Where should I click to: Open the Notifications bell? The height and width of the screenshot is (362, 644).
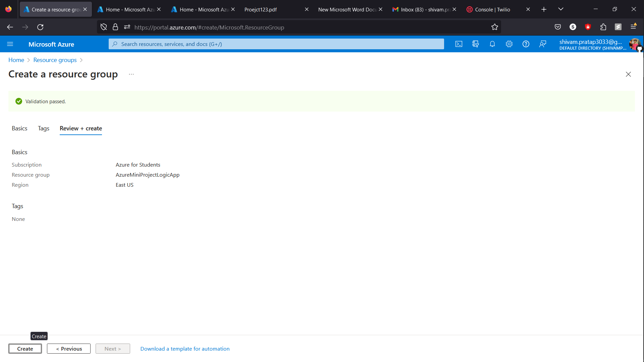pos(492,44)
